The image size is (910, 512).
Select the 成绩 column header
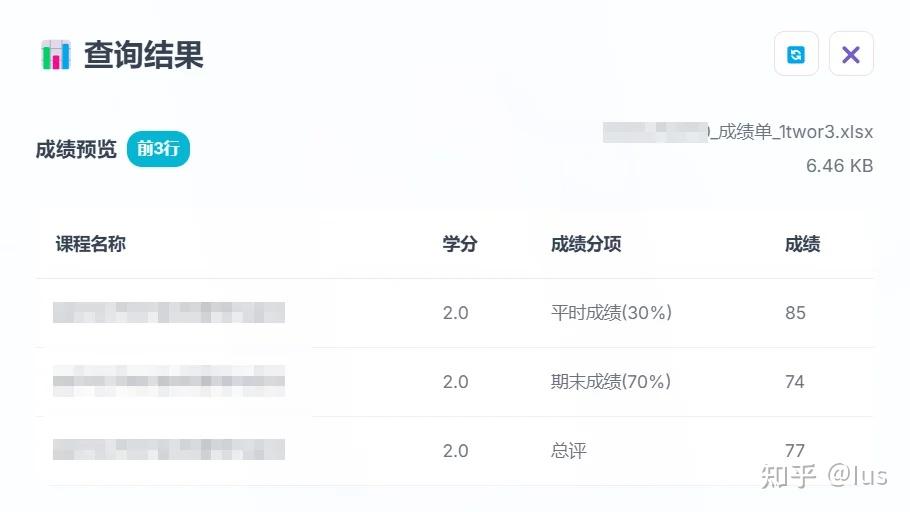802,244
